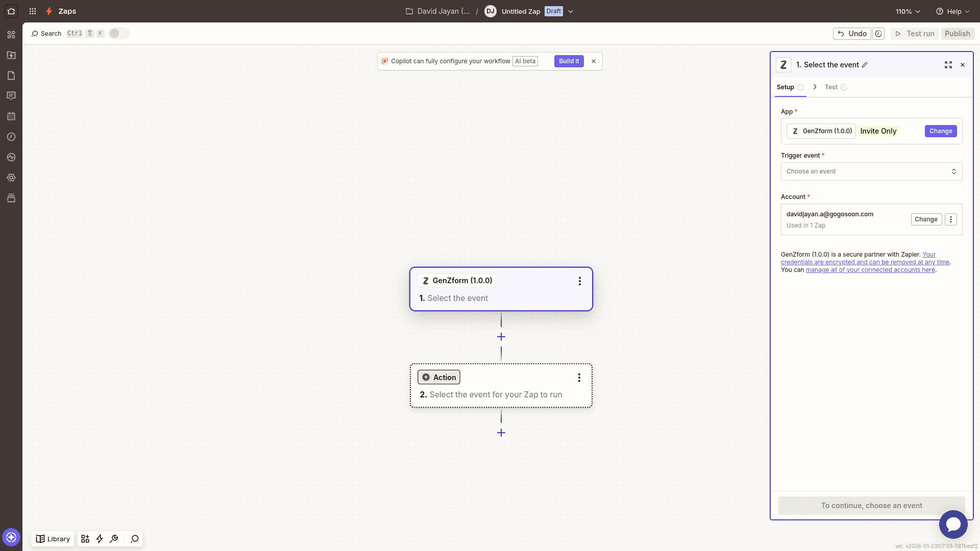Click the Build It copilot button
The height and width of the screenshot is (551, 980).
(x=569, y=61)
